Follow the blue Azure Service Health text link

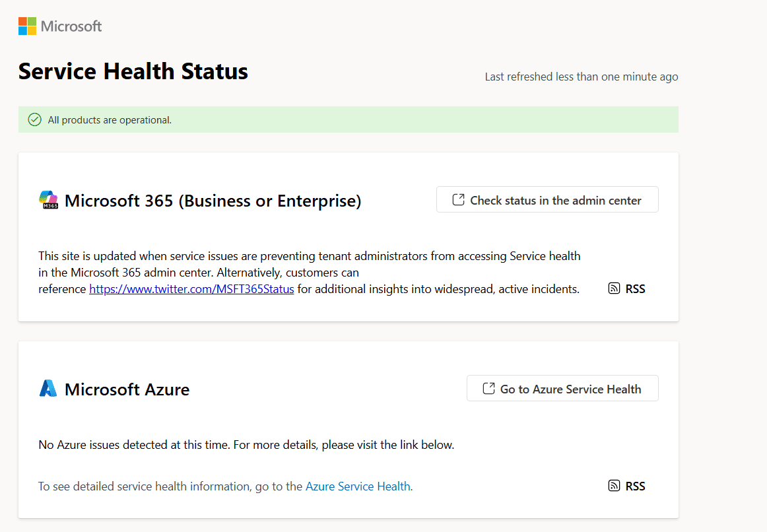[x=358, y=486]
